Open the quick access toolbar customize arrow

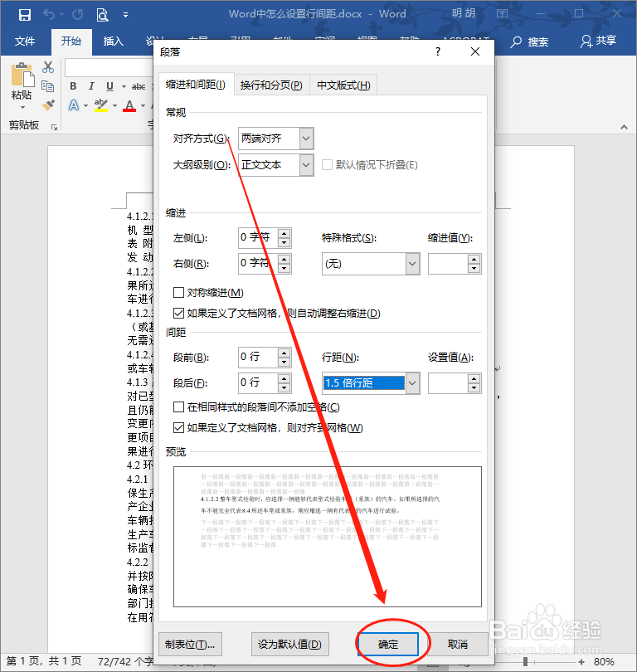[125, 15]
